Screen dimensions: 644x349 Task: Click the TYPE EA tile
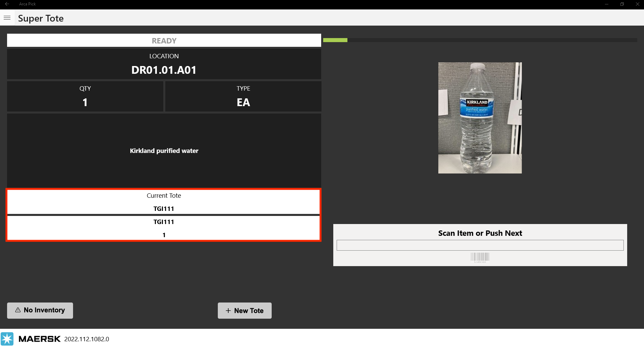(x=243, y=96)
